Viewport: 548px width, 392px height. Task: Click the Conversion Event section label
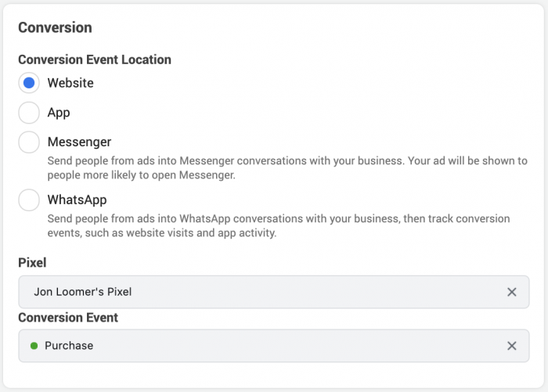[x=68, y=318]
